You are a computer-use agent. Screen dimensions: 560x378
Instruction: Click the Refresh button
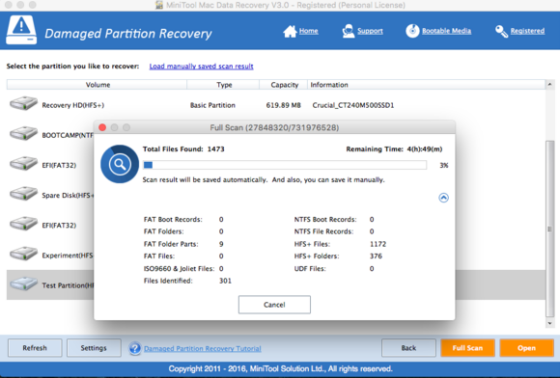tap(35, 348)
